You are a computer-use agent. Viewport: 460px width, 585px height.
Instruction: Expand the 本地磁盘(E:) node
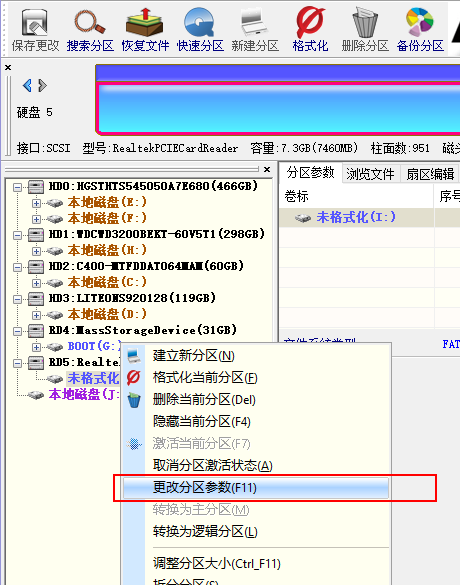pyautogui.click(x=36, y=203)
